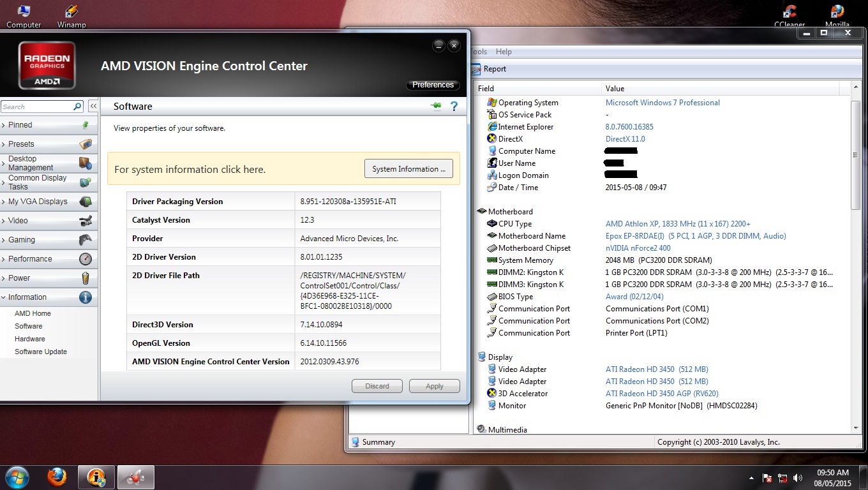The height and width of the screenshot is (490, 868).
Task: Expand the Video section
Action: 49,221
